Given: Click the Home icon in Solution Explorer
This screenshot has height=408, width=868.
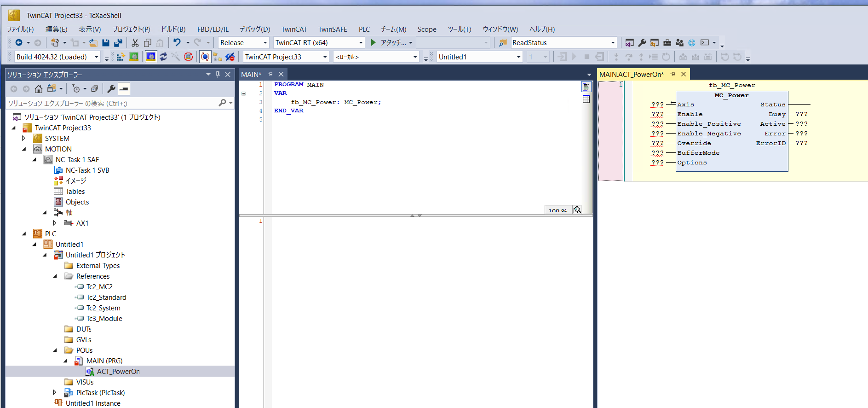Looking at the screenshot, I should (x=39, y=88).
